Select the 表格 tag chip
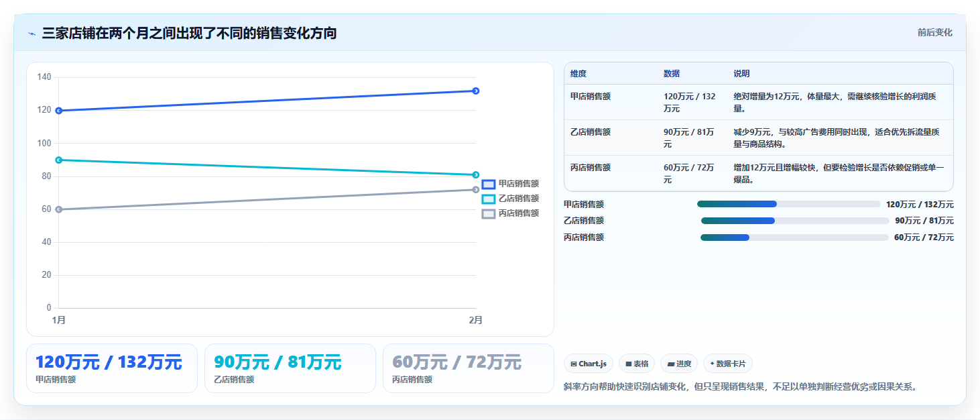This screenshot has height=420, width=980. click(x=637, y=364)
